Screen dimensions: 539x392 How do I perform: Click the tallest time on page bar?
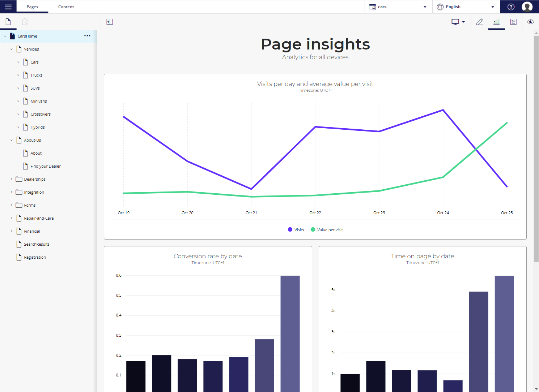tap(504, 333)
